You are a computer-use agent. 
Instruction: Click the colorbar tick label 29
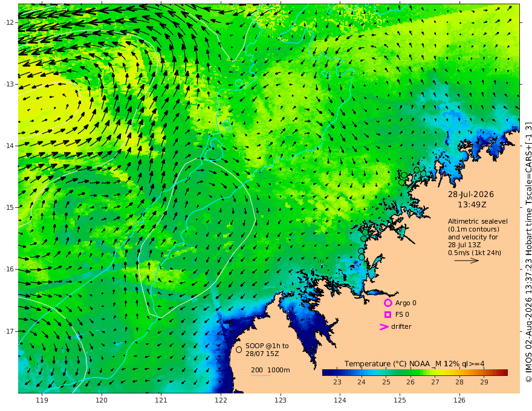pyautogui.click(x=484, y=382)
